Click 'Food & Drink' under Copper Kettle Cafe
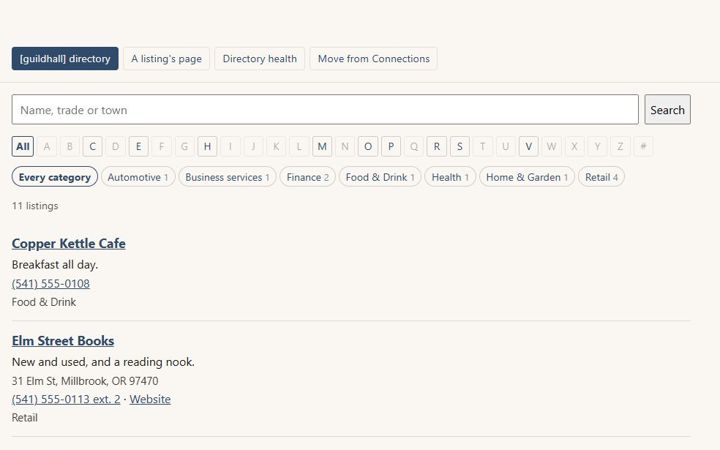This screenshot has height=450, width=720. (x=44, y=302)
